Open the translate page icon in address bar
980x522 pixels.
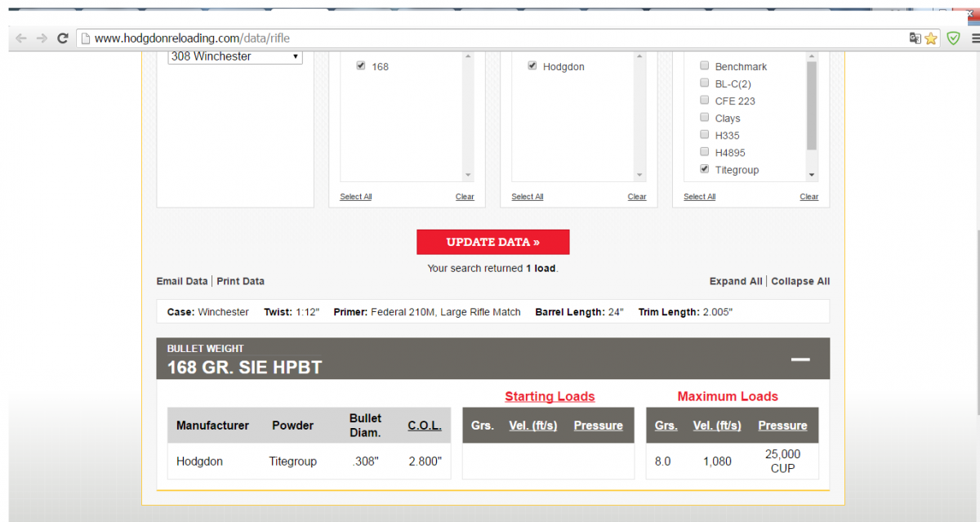pyautogui.click(x=915, y=38)
